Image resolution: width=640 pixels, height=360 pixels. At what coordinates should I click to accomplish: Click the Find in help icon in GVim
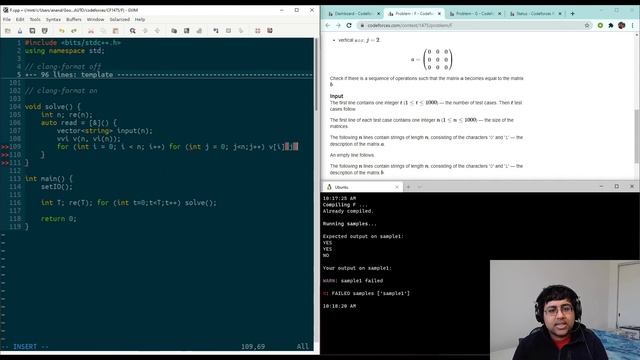(270, 31)
